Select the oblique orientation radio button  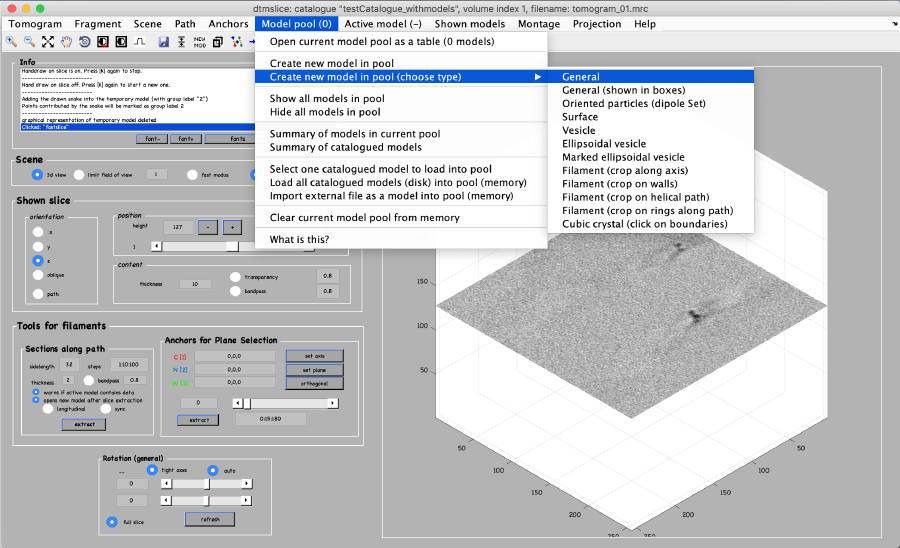click(x=38, y=276)
